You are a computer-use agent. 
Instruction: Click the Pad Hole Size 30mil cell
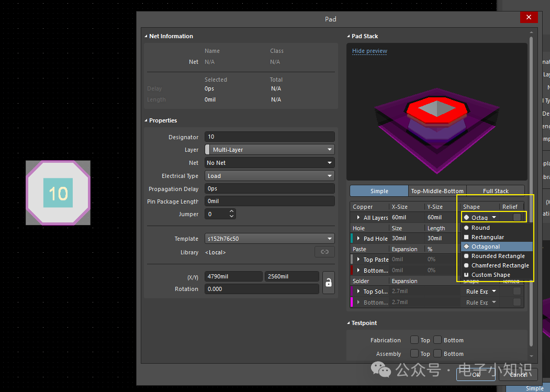[x=407, y=238]
